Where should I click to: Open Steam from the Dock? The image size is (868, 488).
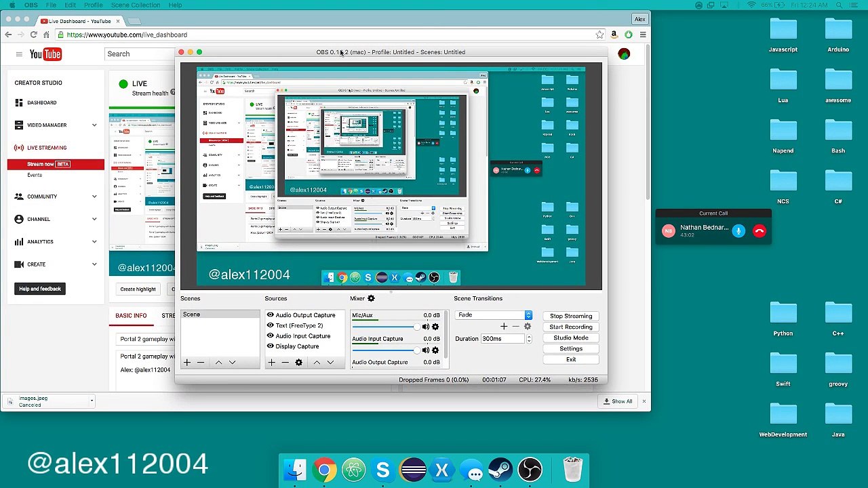[501, 470]
